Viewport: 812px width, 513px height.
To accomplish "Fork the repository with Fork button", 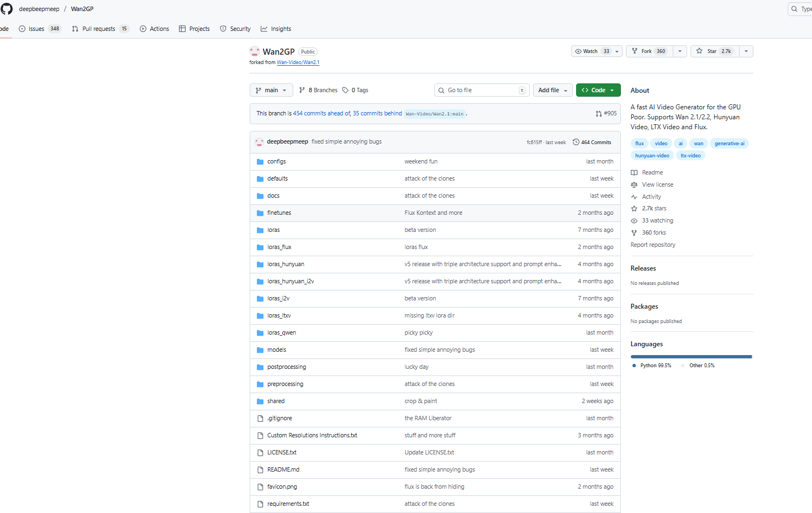I will pyautogui.click(x=650, y=51).
